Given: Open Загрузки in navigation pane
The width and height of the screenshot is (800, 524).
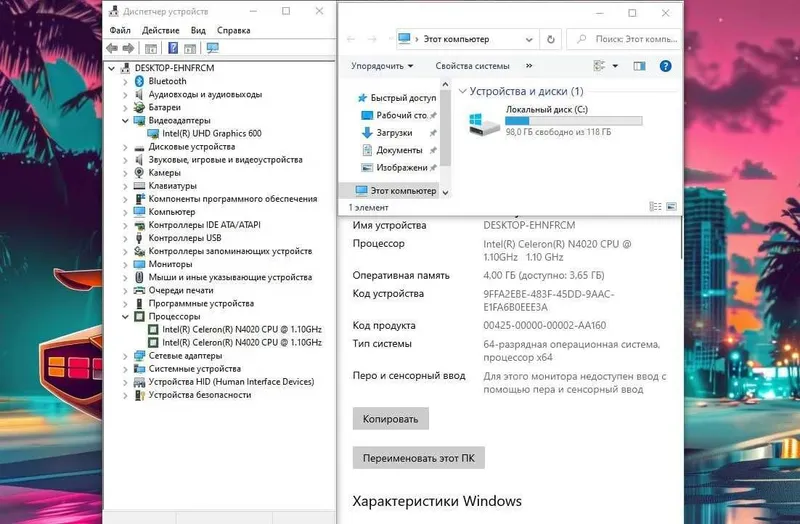Looking at the screenshot, I should point(399,133).
